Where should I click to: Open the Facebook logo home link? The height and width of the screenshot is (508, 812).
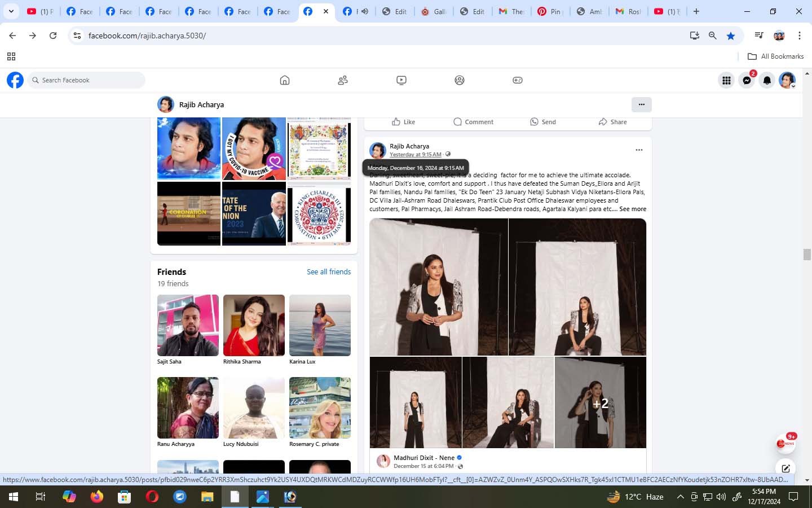15,80
